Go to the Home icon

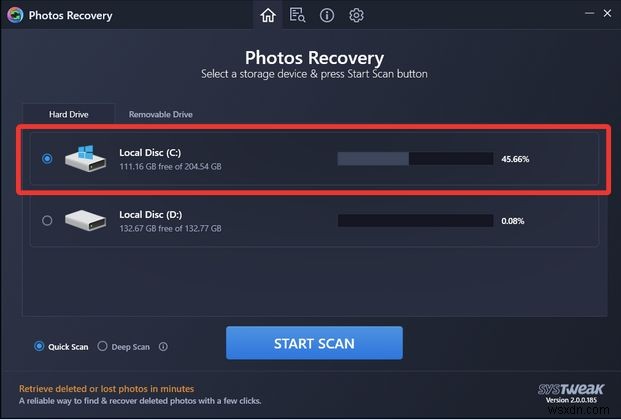click(x=268, y=15)
